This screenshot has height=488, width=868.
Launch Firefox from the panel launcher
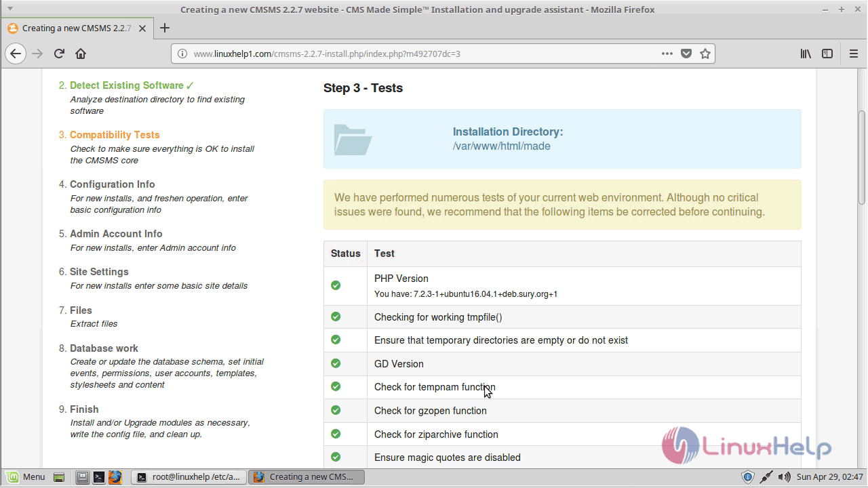click(x=115, y=477)
